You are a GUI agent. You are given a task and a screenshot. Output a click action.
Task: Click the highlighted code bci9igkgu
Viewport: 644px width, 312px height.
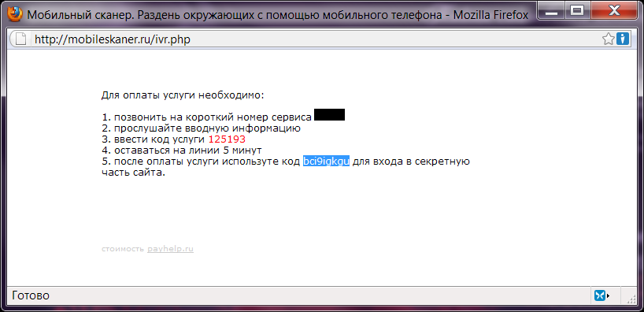[326, 162]
